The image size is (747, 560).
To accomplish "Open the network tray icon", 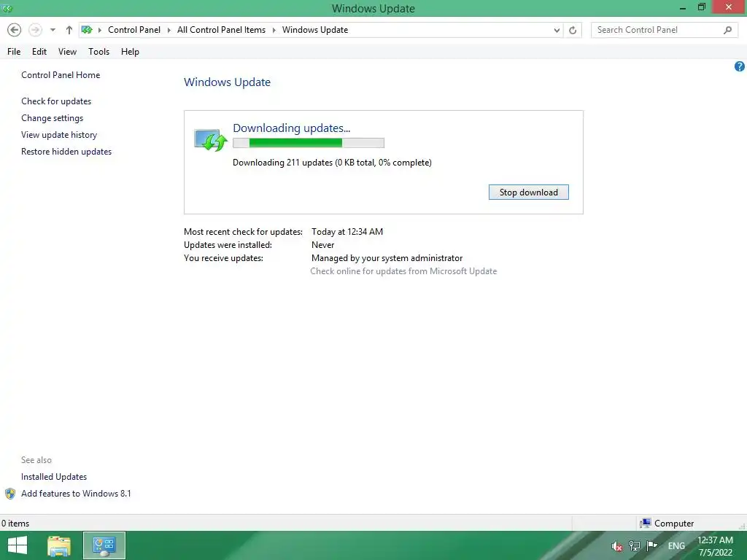I will click(635, 546).
